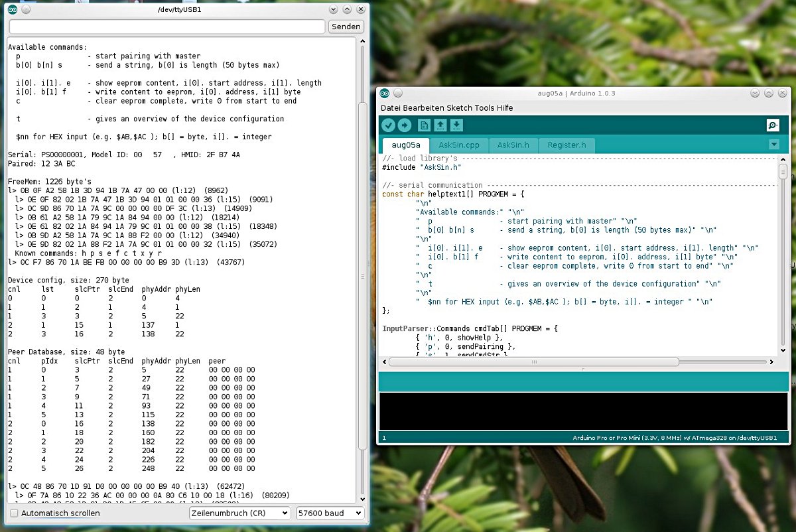Click the 'const char helptext1[] PROGMEM' code line
The image size is (796, 532).
[453, 194]
